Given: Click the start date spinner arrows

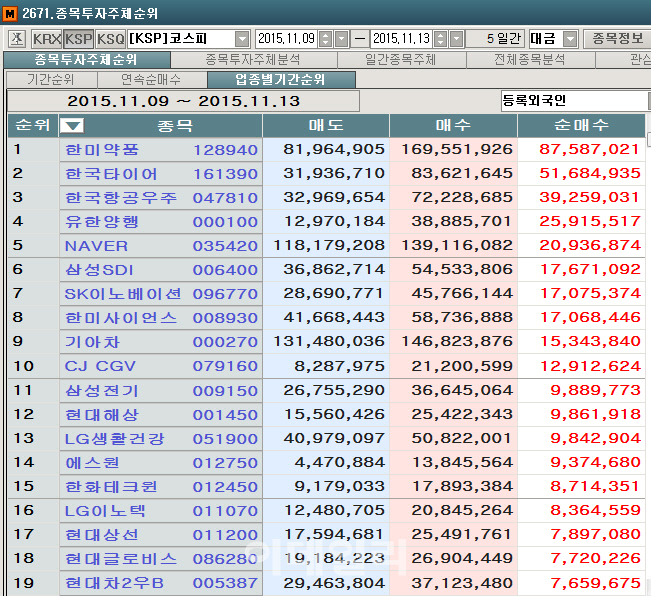Looking at the screenshot, I should tap(326, 39).
